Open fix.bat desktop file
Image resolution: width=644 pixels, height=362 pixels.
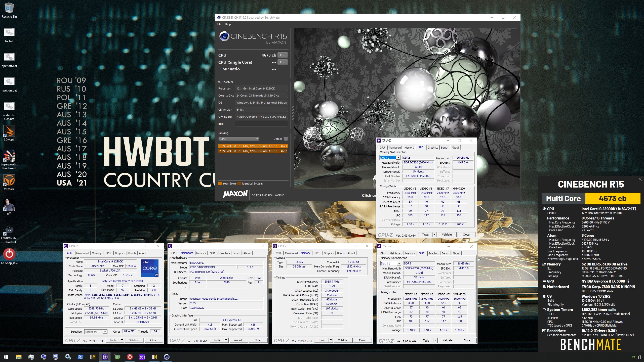(9, 35)
